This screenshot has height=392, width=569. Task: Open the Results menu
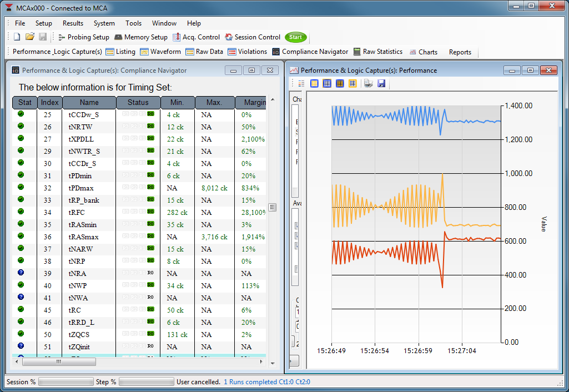(73, 23)
